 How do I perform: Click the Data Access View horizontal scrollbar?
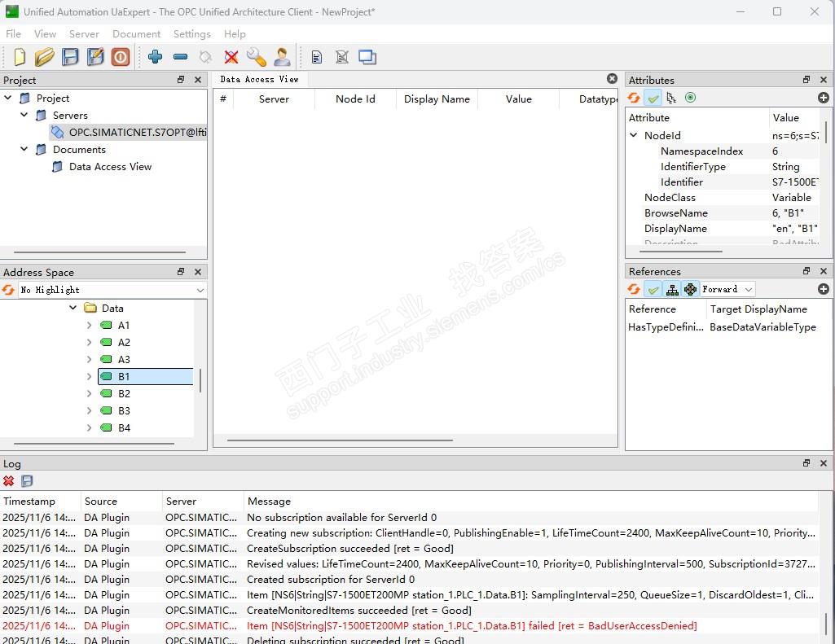pos(340,440)
